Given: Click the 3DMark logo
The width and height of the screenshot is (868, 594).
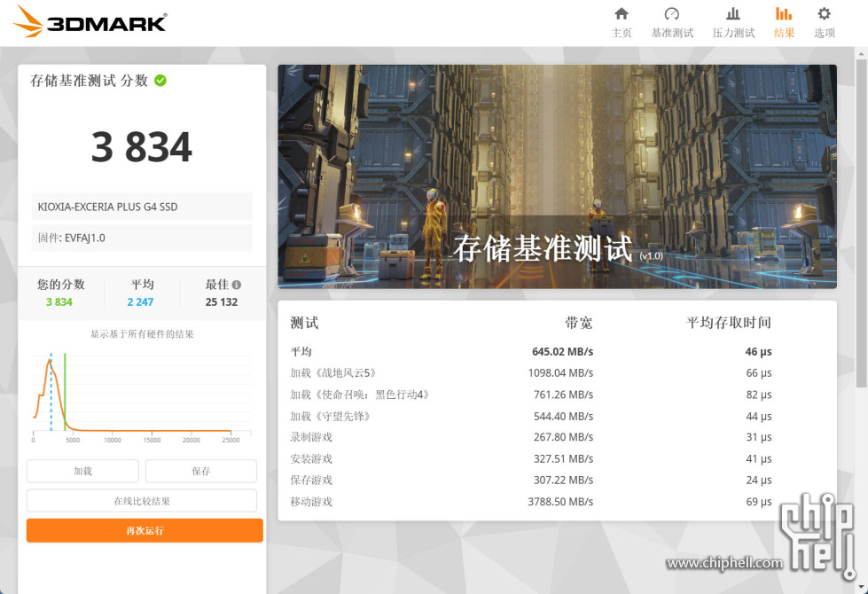Looking at the screenshot, I should [x=90, y=22].
